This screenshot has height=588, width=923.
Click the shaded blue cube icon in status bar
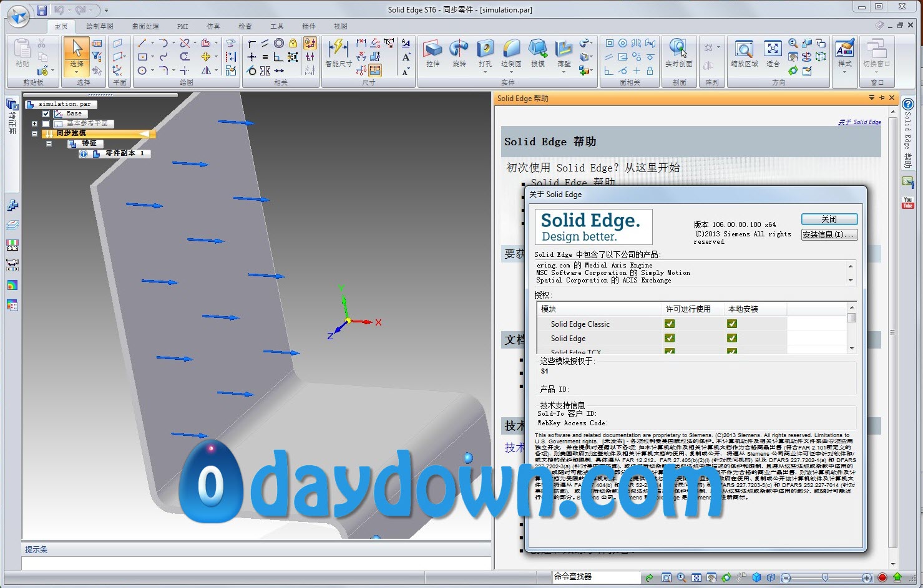click(756, 577)
